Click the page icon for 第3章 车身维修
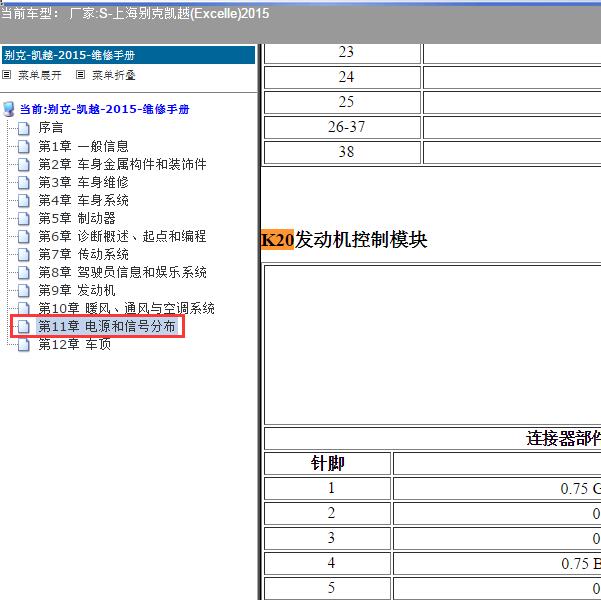This screenshot has width=601, height=600. pyautogui.click(x=24, y=182)
